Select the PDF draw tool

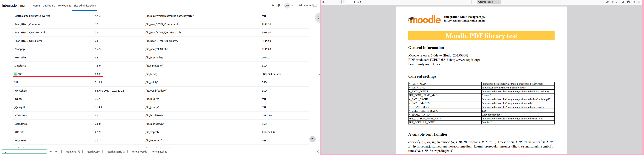pos(617,2)
